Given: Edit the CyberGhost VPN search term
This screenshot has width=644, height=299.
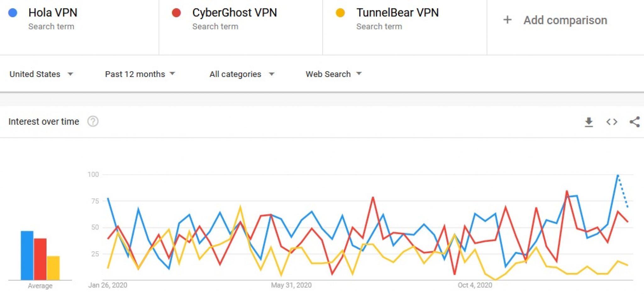Looking at the screenshot, I should (235, 13).
